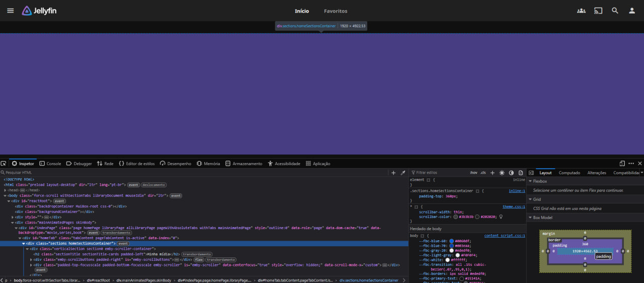The height and width of the screenshot is (283, 644).
Task: Click the eyedropper color picker icon
Action: pos(403,173)
